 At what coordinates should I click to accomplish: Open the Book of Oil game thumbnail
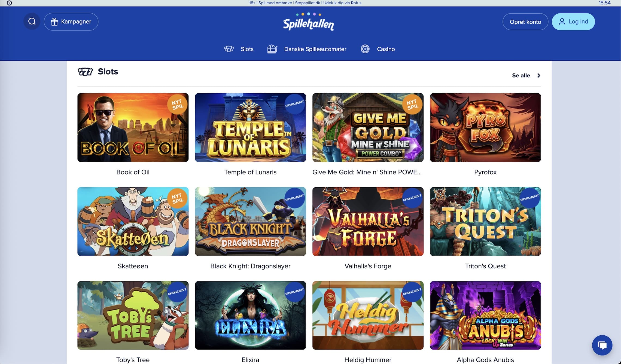point(133,127)
